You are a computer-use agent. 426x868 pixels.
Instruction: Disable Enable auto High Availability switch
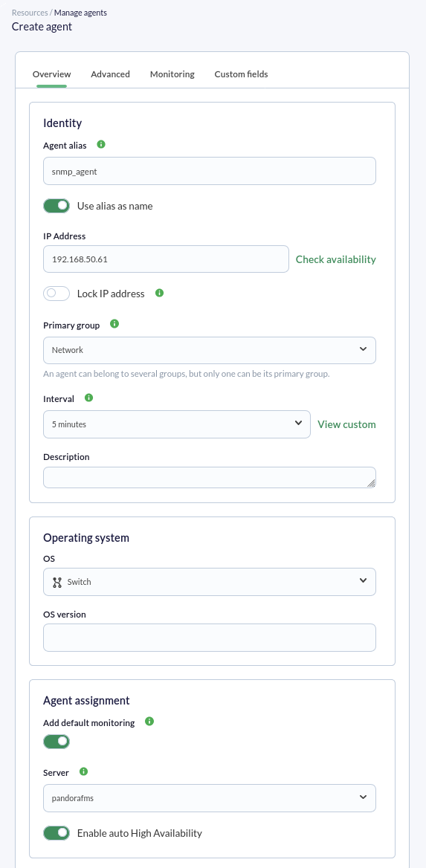click(x=57, y=832)
